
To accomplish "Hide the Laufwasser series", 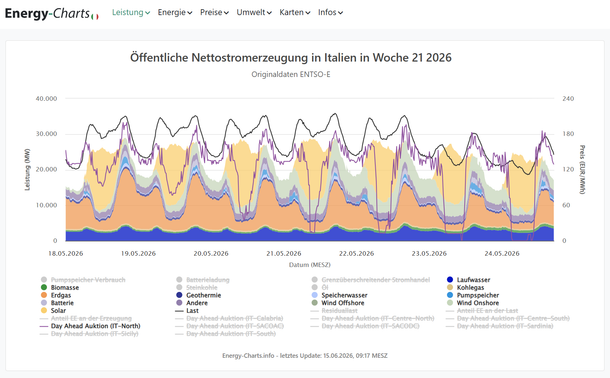I will click(468, 280).
